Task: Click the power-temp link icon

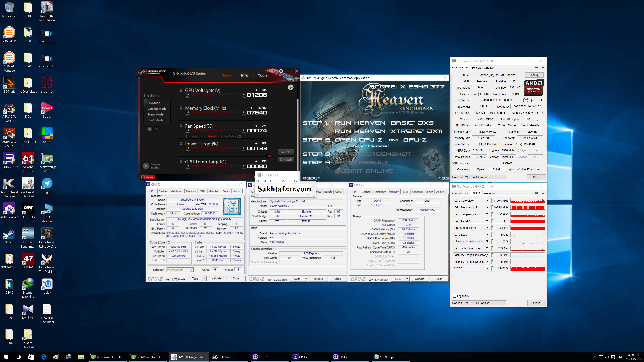Action: pos(270,156)
